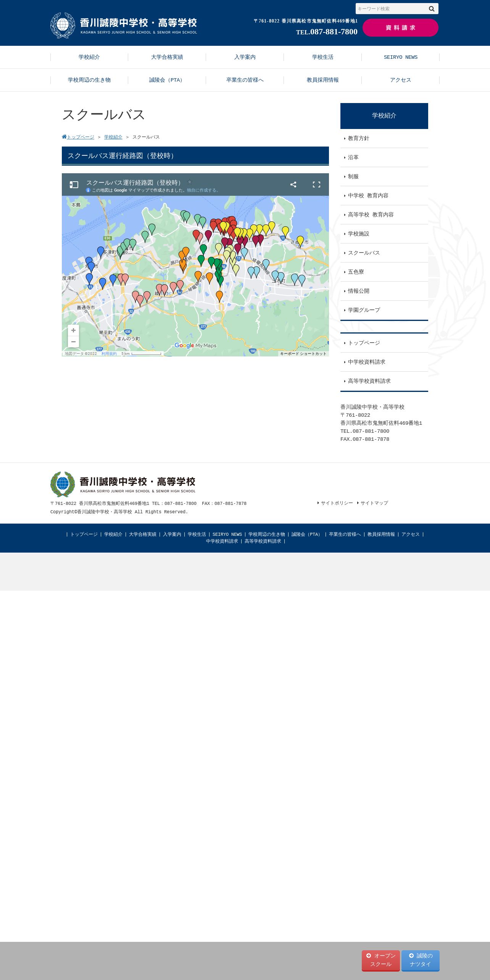Open the サイトマップ footer link
Image resolution: width=490 pixels, height=980 pixels.
[x=374, y=503]
